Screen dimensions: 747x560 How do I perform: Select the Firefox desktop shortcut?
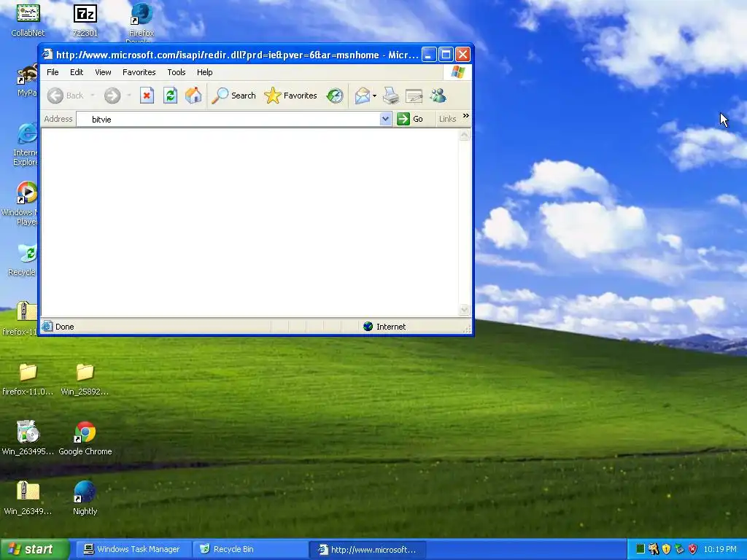pyautogui.click(x=142, y=23)
